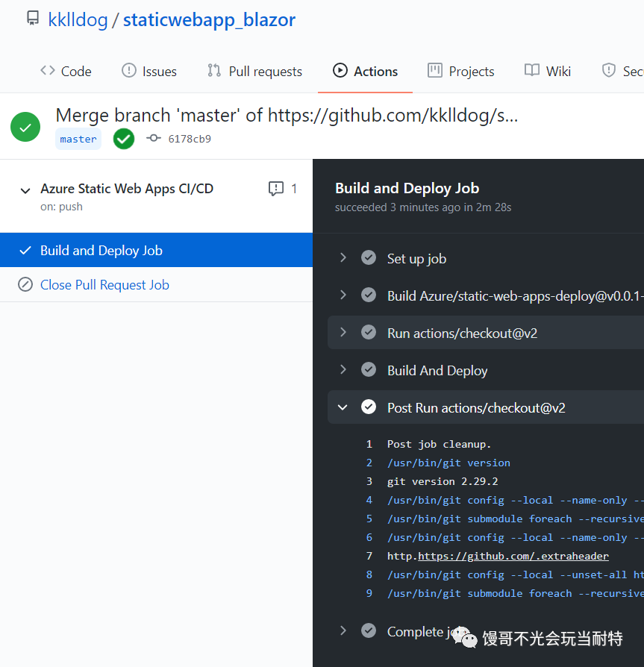Screen dimensions: 644x667
Task: Select log line number 7
Action: [369, 556]
